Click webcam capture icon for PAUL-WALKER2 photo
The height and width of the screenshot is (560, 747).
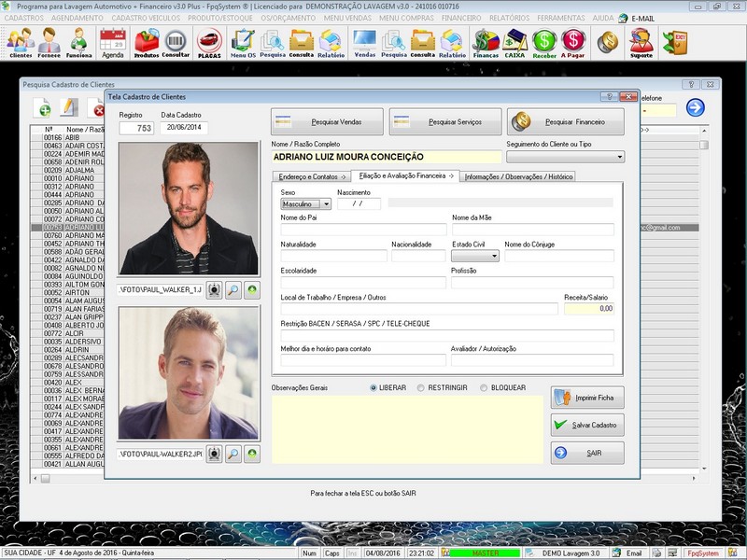[x=214, y=454]
